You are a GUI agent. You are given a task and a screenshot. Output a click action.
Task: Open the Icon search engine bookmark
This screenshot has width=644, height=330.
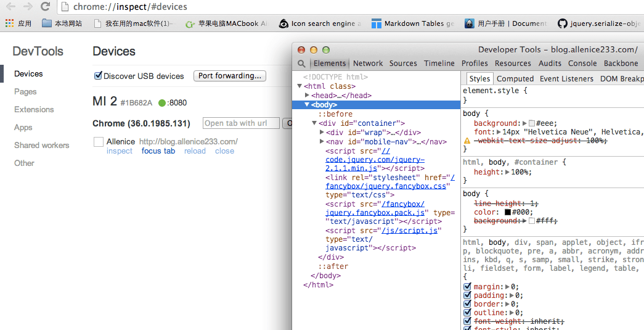pyautogui.click(x=320, y=23)
